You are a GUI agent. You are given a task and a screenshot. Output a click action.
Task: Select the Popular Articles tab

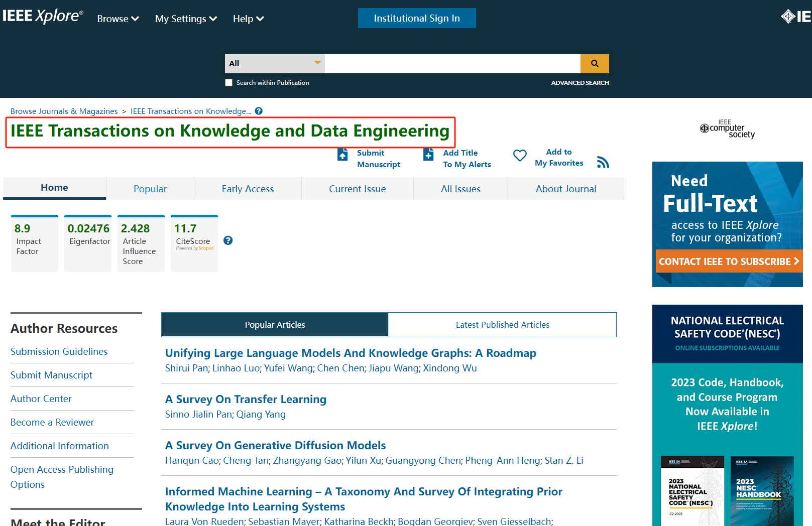click(275, 325)
